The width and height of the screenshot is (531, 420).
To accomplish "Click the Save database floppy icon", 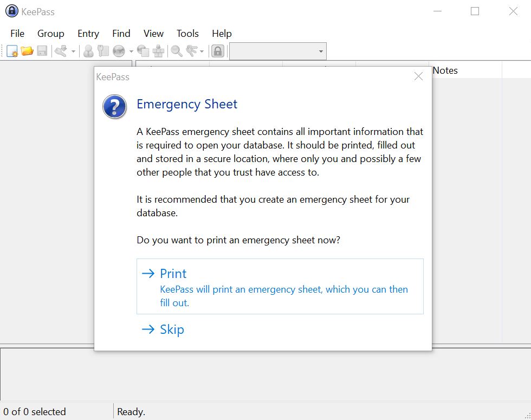I will click(x=42, y=51).
